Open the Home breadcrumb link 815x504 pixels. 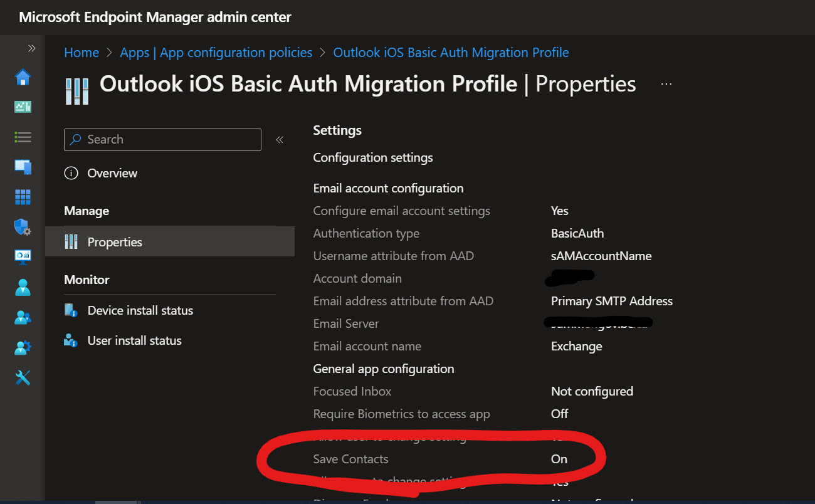pos(81,53)
